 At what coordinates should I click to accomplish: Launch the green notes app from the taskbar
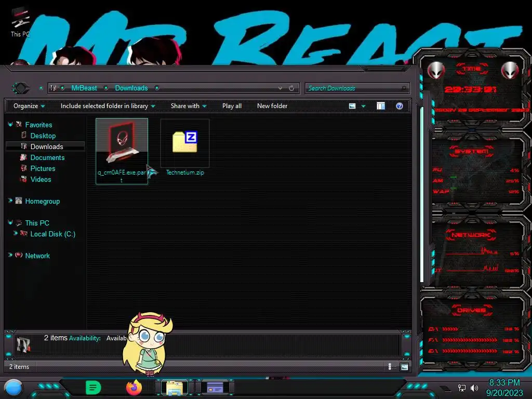click(x=93, y=388)
